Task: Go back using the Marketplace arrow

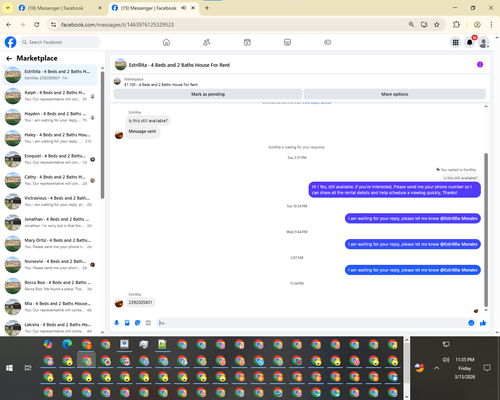Action: click(9, 58)
